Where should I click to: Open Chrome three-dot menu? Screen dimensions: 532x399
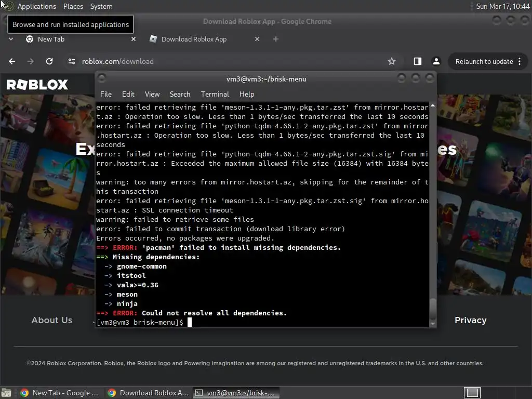coord(520,61)
